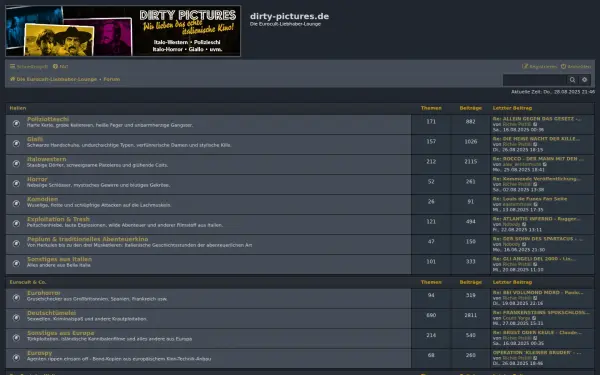Open the Eurospy forum
This screenshot has height=375, width=600.
coord(39,353)
